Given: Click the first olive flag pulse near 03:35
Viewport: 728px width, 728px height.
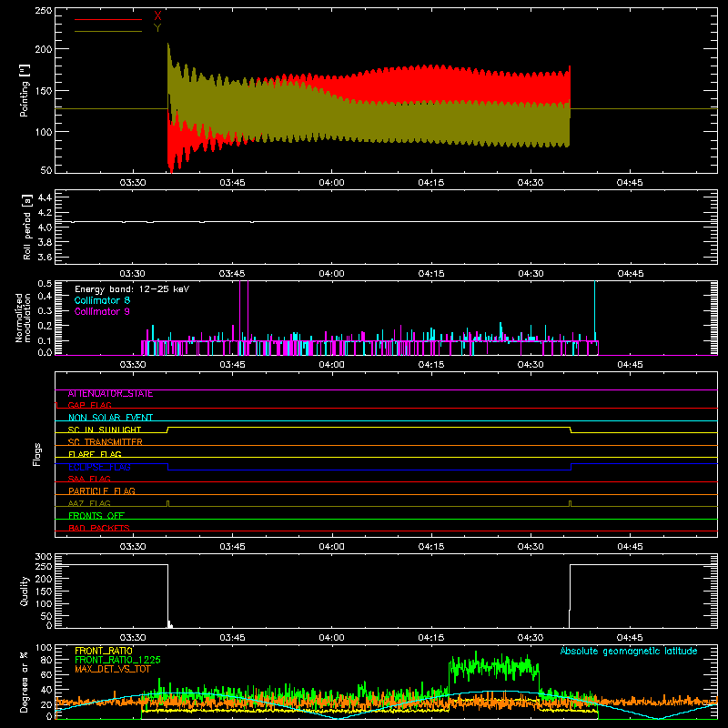Looking at the screenshot, I should 168,503.
